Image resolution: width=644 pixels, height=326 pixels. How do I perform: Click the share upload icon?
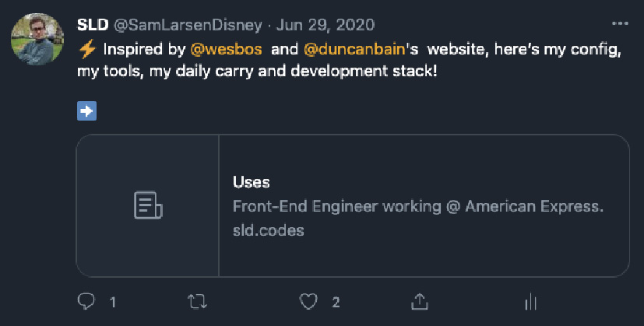pos(420,301)
